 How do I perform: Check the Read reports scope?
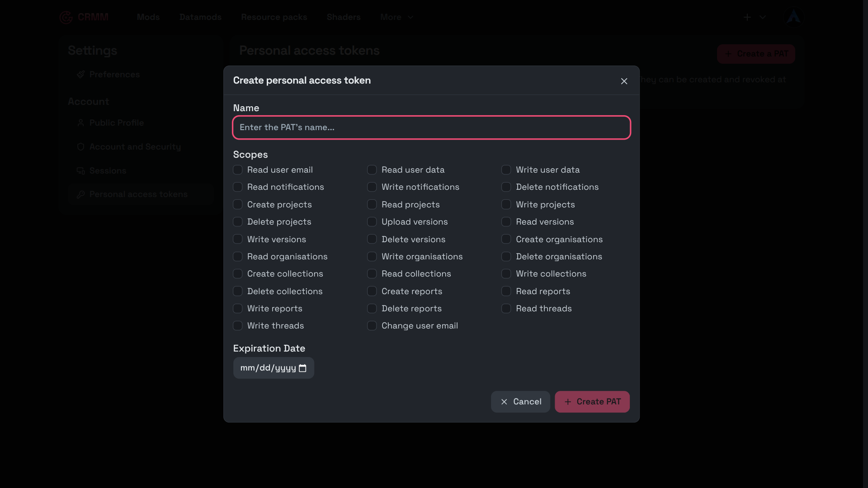point(506,291)
